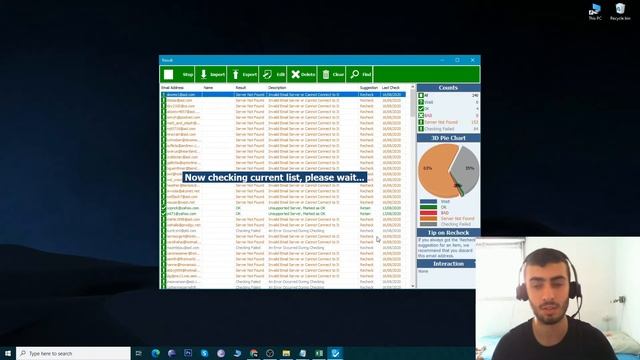Click the Edit toolbar button
Image resolution: width=640 pixels, height=360 pixels.
pos(273,74)
